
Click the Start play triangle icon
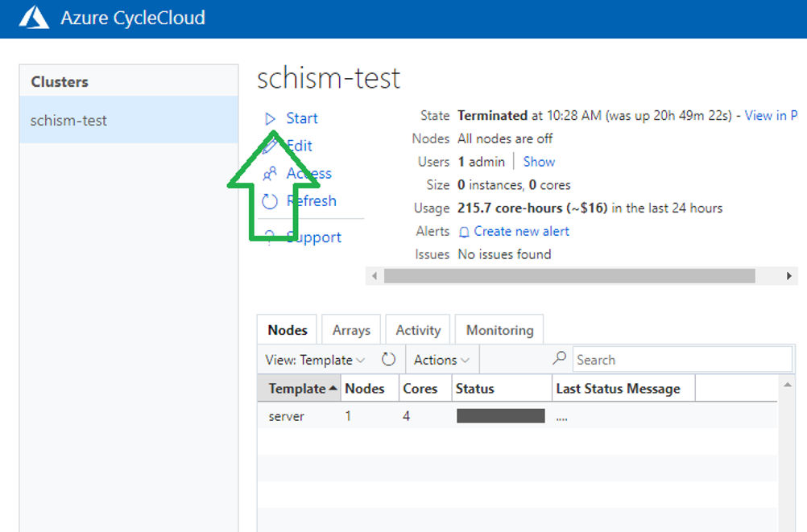tap(270, 119)
